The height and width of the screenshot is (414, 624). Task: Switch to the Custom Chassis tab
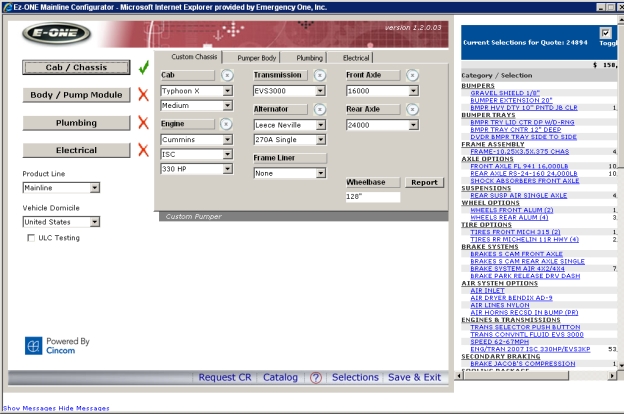(x=194, y=57)
